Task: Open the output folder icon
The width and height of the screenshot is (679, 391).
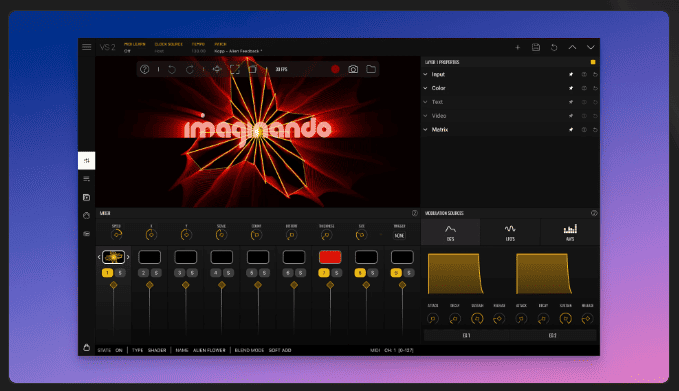Action: tap(371, 69)
